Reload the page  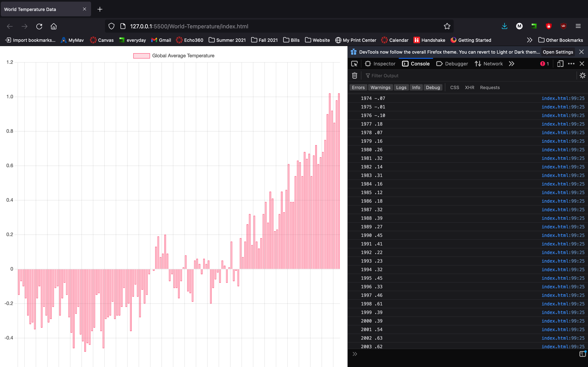click(x=39, y=26)
